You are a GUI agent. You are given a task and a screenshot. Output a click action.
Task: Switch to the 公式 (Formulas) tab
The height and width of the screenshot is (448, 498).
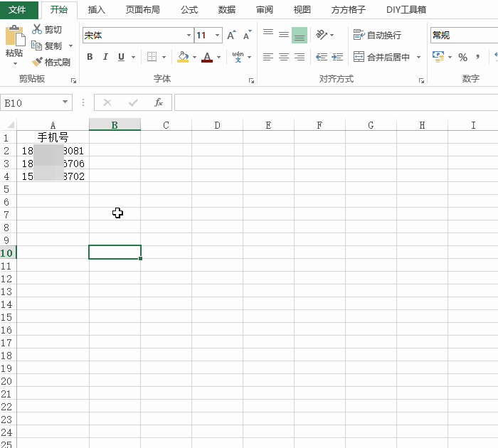[189, 10]
